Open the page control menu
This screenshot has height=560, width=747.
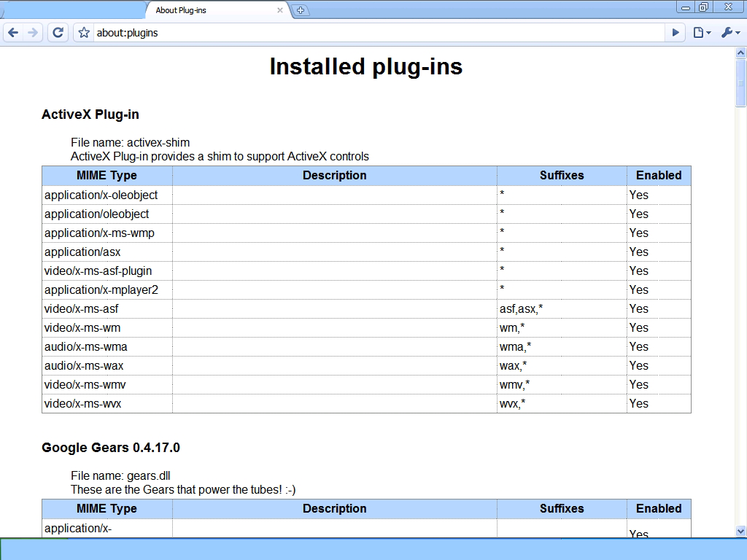702,32
